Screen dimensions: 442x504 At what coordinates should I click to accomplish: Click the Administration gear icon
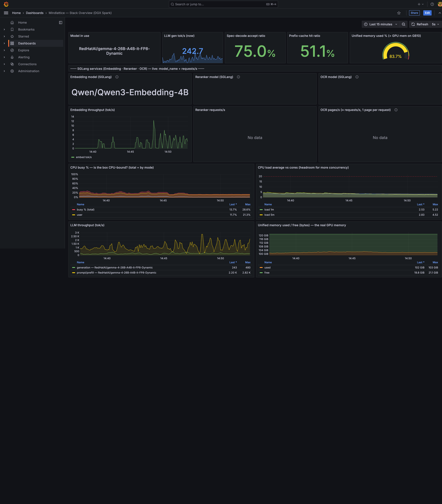pyautogui.click(x=12, y=71)
